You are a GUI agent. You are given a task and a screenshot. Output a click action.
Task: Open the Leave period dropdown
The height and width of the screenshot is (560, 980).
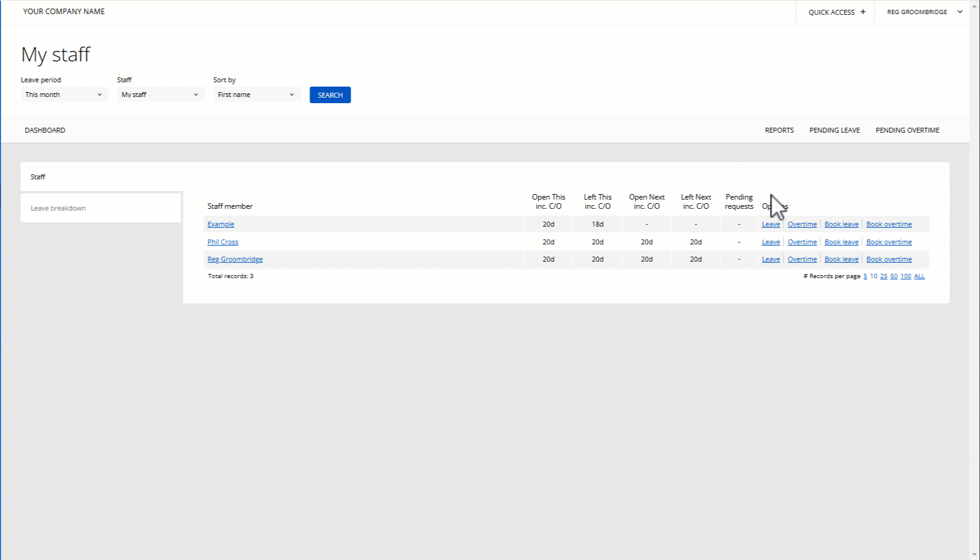point(64,95)
